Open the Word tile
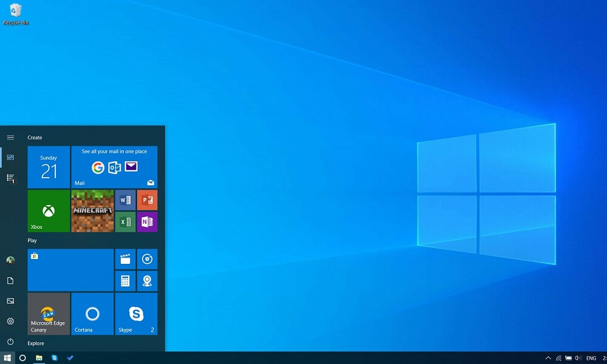This screenshot has height=364, width=607. 125,200
